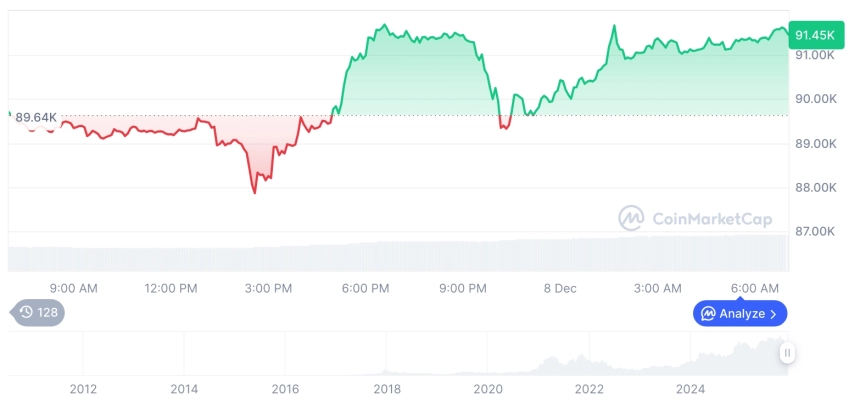Select the 2018 year on the timeline
The image size is (860, 401).
pyautogui.click(x=387, y=389)
